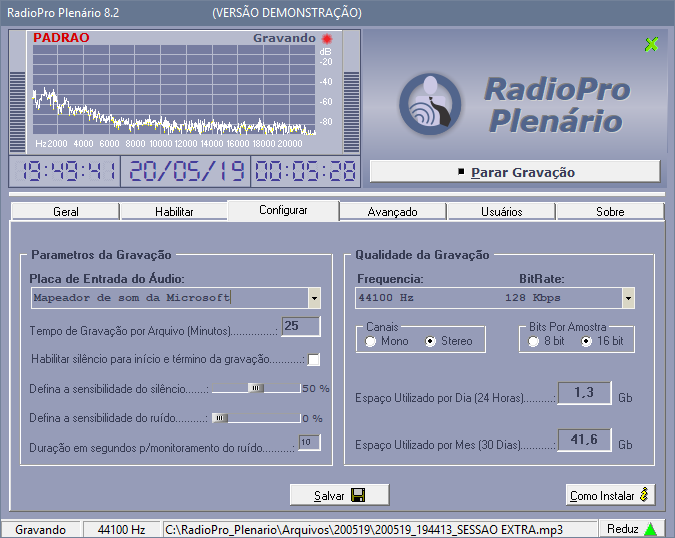Switch to the Geral tab
The height and width of the screenshot is (538, 675).
(x=65, y=211)
